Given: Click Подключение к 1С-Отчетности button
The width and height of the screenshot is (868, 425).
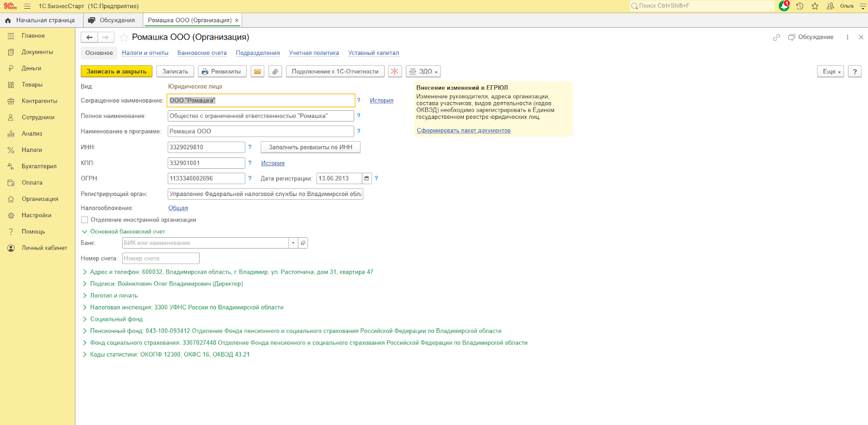Looking at the screenshot, I should click(335, 72).
